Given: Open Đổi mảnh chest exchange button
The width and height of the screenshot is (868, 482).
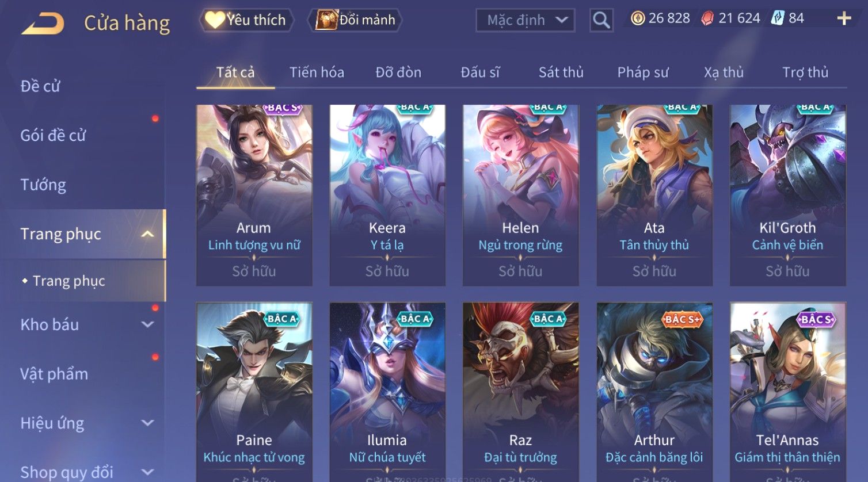Looking at the screenshot, I should point(355,20).
